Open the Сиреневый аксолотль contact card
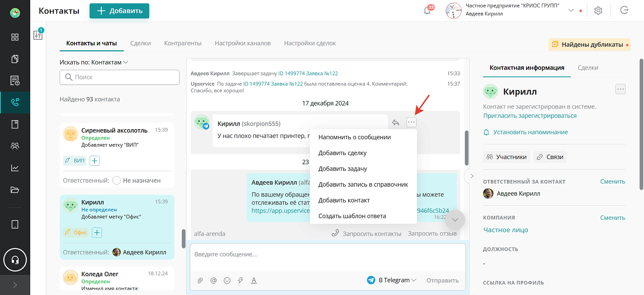This screenshot has width=644, height=295. pos(117,155)
